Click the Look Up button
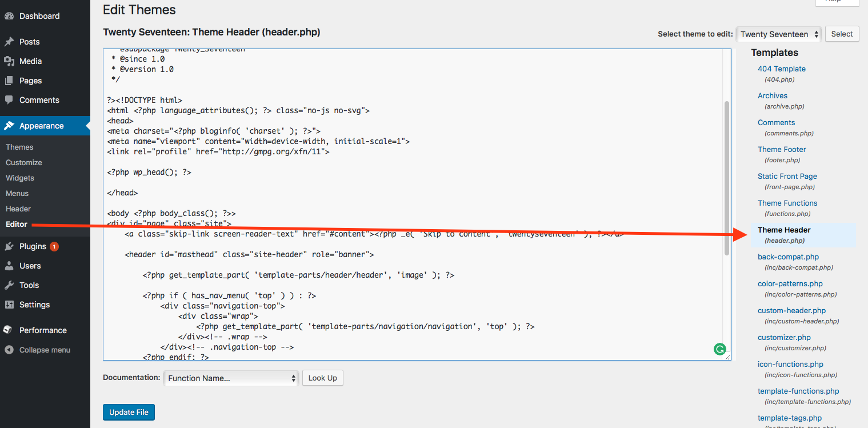 point(323,378)
